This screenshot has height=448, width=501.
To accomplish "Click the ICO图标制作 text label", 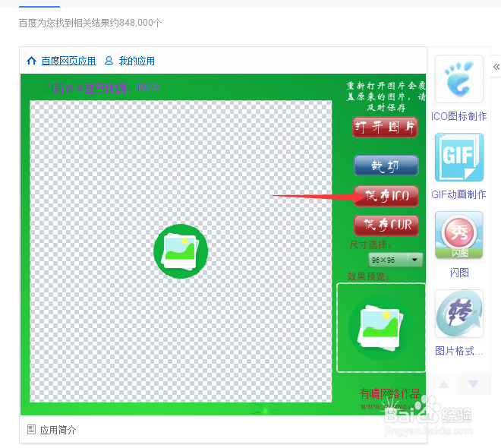I will click(x=459, y=116).
